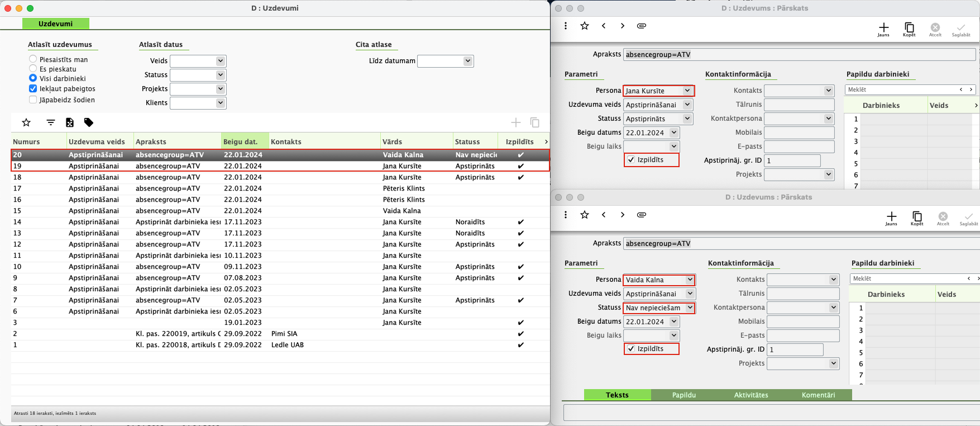The image size is (980, 426).
Task: Switch to Komentāri tab in lower window
Action: (x=818, y=395)
